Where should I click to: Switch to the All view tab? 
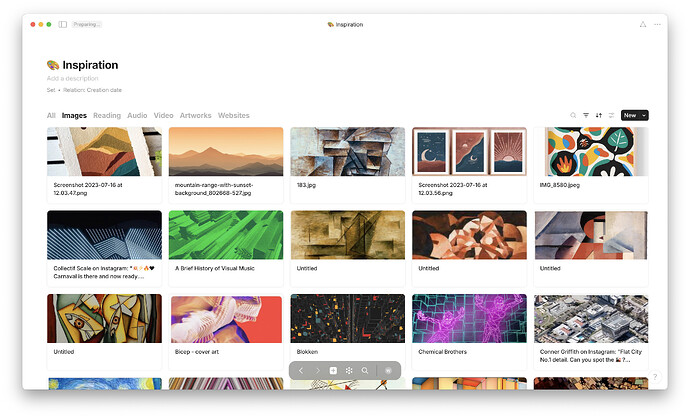pos(51,115)
